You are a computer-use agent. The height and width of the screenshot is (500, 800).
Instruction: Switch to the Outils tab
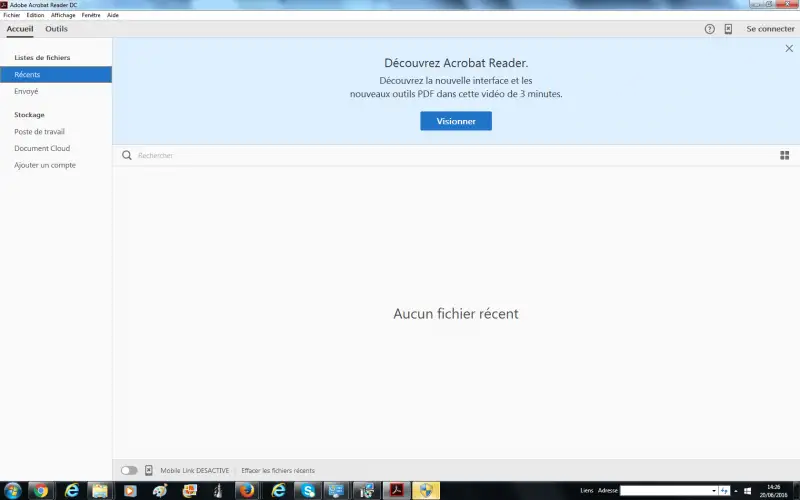pyautogui.click(x=56, y=29)
